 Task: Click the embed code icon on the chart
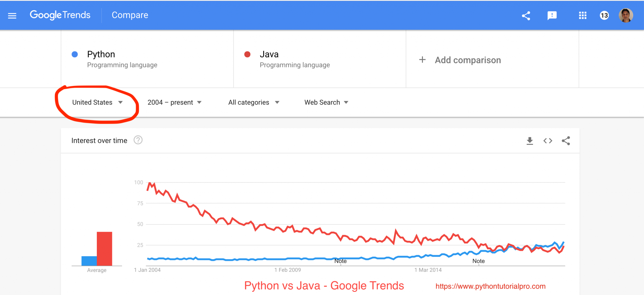tap(548, 141)
